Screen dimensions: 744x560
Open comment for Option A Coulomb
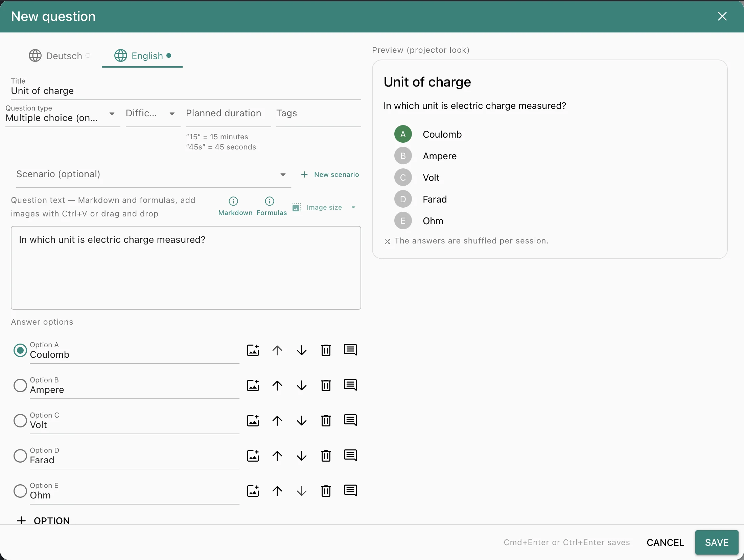[350, 350]
